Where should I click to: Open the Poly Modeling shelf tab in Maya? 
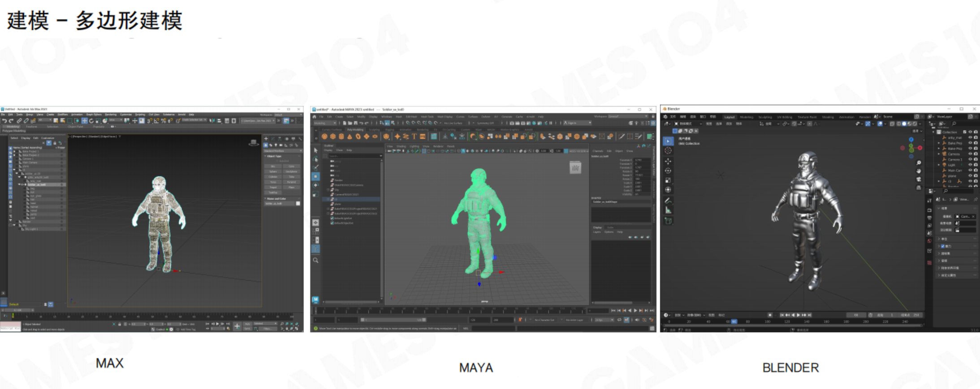[x=355, y=130]
